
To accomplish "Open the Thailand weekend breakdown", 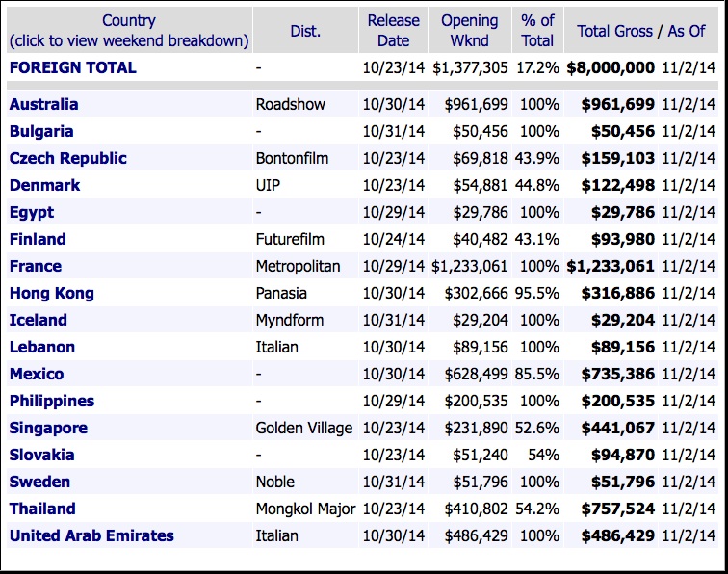I will (x=42, y=509).
